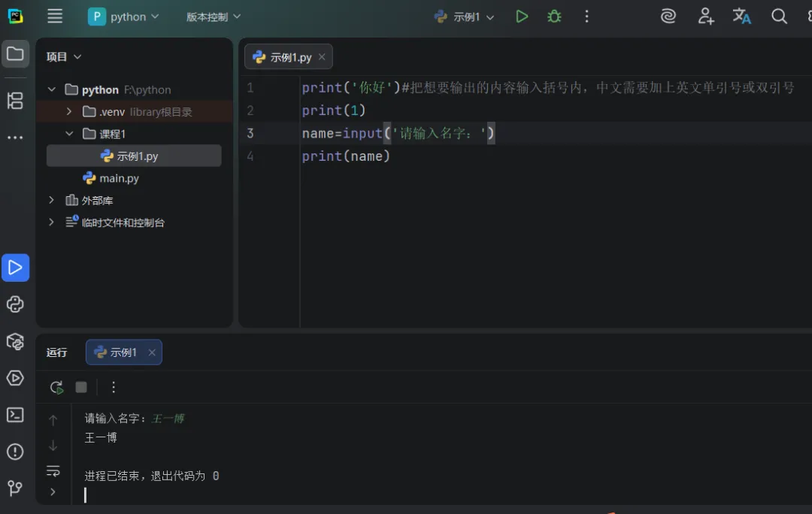Screen dimensions: 812x514
Task: Select 示例1.py in project tree
Action: 134,156
